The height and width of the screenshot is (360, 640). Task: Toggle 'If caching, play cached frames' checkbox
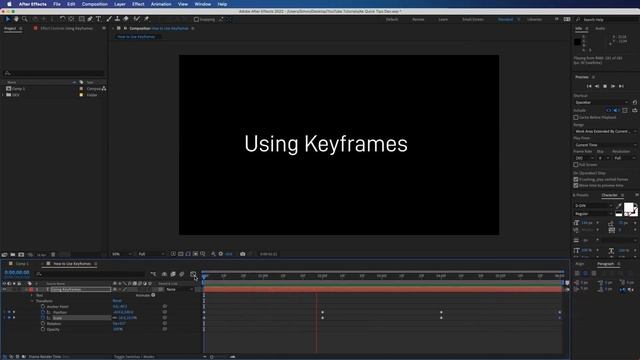(x=576, y=180)
